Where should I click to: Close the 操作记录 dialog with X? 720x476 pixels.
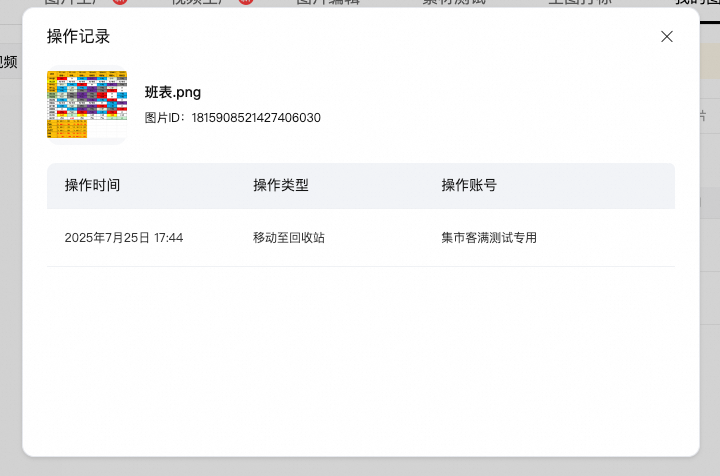667,37
